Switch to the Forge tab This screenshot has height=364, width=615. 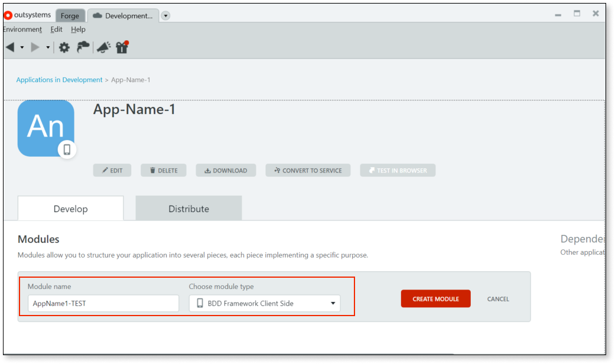(x=70, y=16)
